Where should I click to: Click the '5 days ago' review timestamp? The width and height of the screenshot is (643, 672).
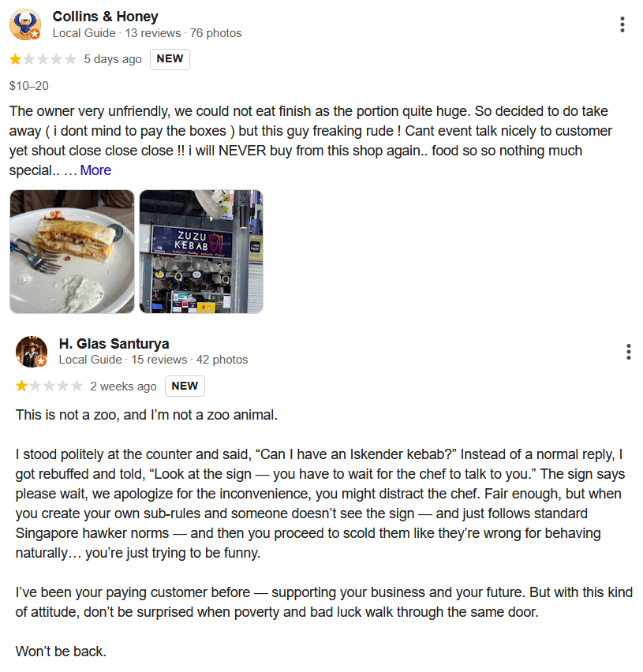[x=113, y=59]
